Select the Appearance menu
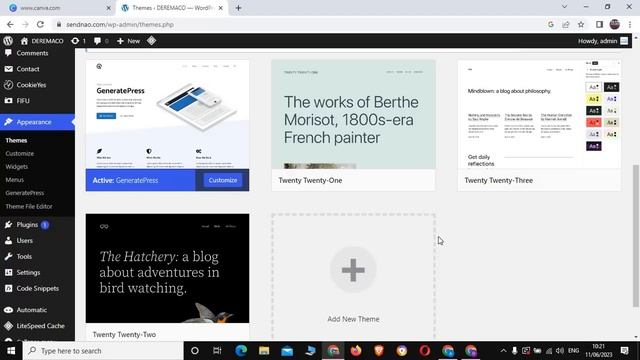 [x=34, y=122]
